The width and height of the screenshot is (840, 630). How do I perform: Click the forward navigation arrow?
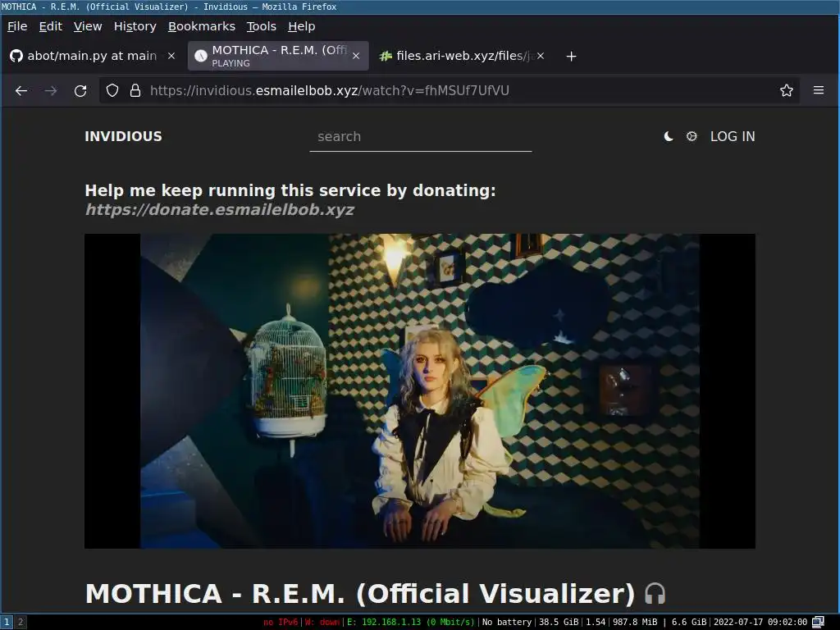pyautogui.click(x=51, y=91)
